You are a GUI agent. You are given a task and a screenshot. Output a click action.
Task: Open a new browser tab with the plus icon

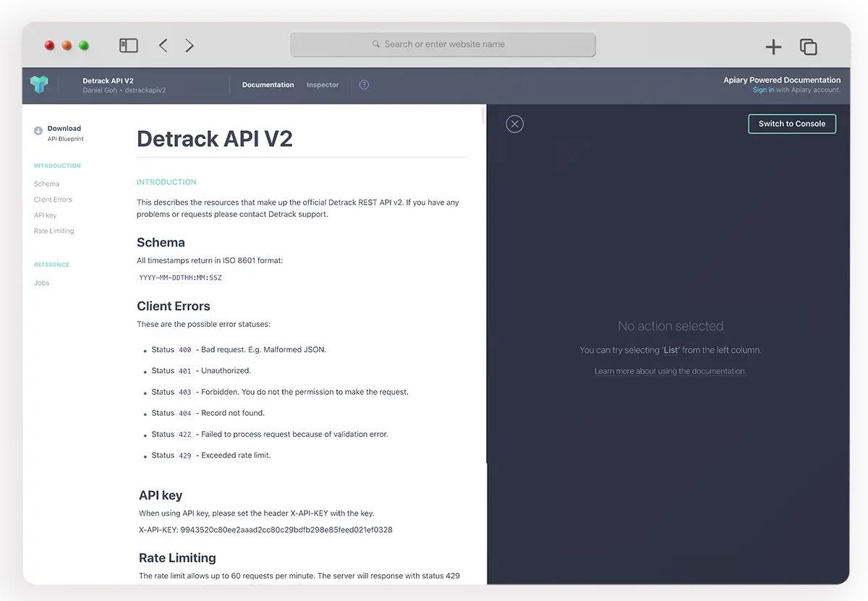tap(773, 46)
